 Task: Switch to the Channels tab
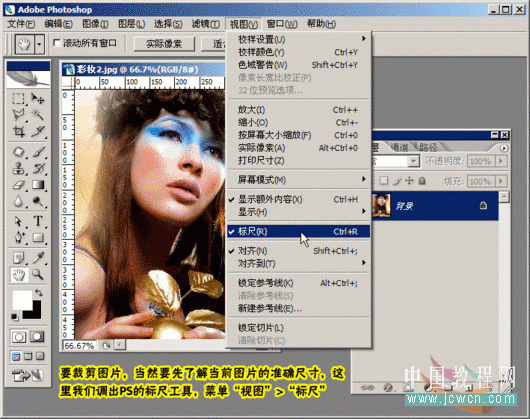pos(400,147)
